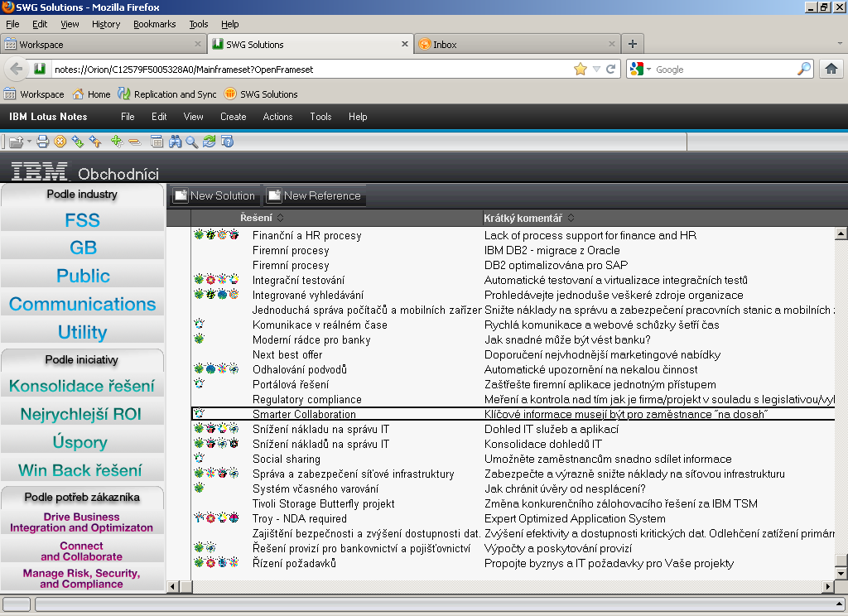Click icon beside Moderní rádce pro banky

pos(199,339)
